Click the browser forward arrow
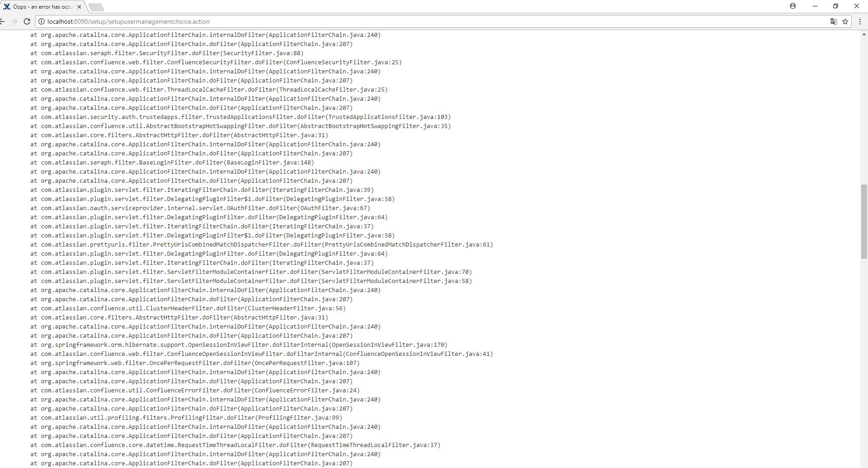Screen dimensions: 868x468 coord(14,21)
